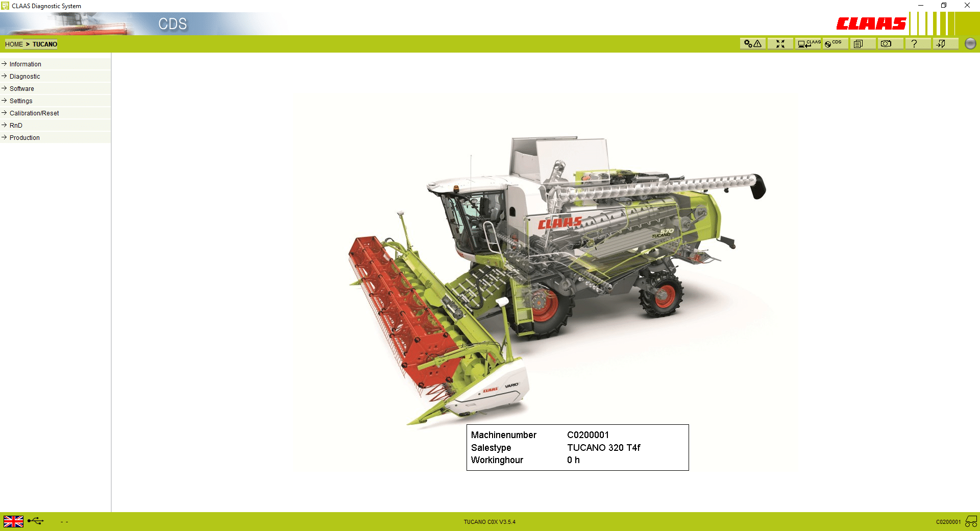Click the fullscreen arrows icon
Screen dimensions: 980x531
tap(780, 44)
